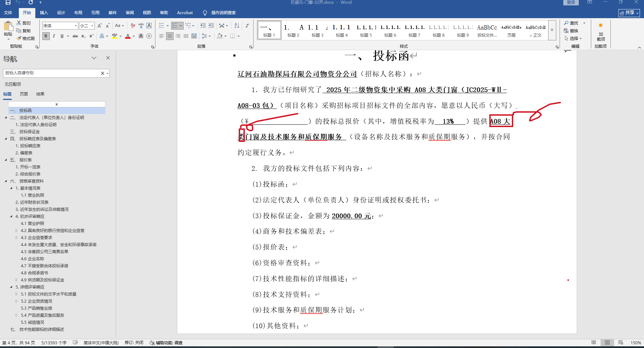Click the 共享 (Share) button
The image size is (644, 348).
629,13
